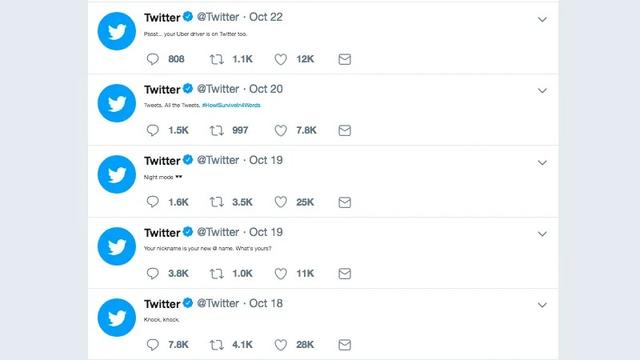This screenshot has height=360, width=640.
Task: Reply to the Night mode tweet
Action: coord(153,202)
